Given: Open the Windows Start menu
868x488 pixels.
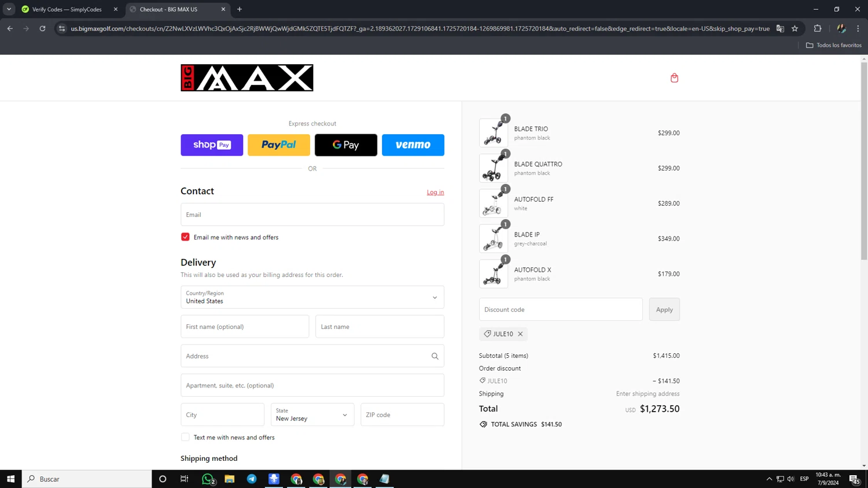Looking at the screenshot, I should 10,479.
